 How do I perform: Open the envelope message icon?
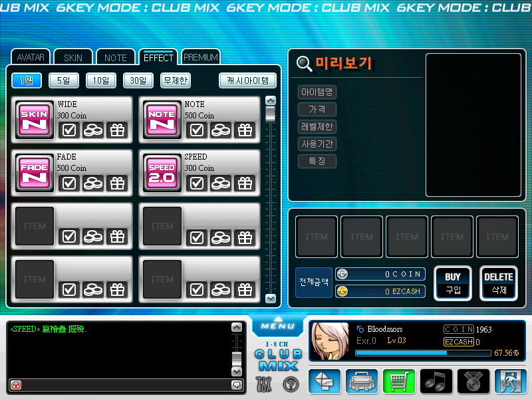click(x=324, y=381)
